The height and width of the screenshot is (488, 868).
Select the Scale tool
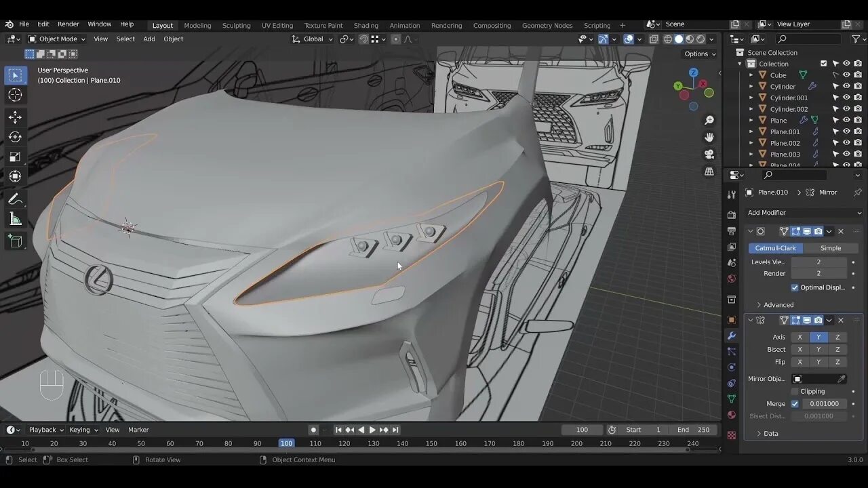(x=15, y=157)
